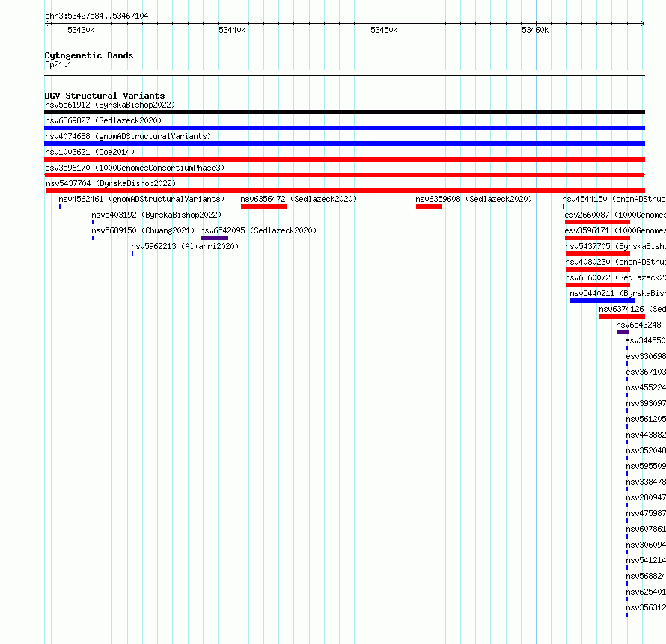
Task: Click the 53460k ruler label
Action: (535, 30)
